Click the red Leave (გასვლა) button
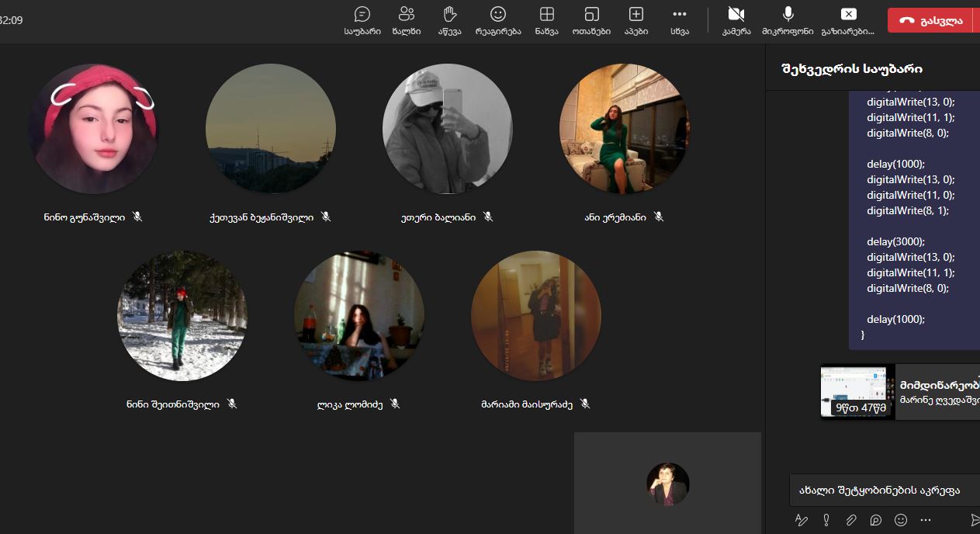 pyautogui.click(x=930, y=21)
